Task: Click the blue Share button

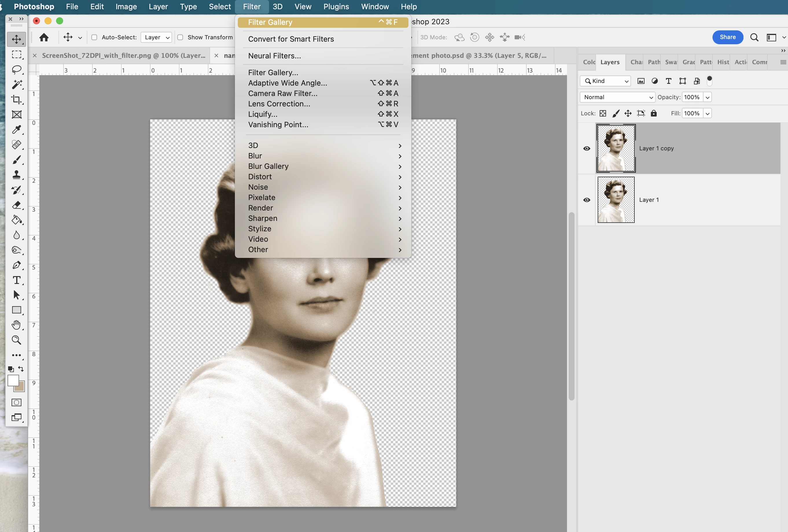Action: point(727,37)
